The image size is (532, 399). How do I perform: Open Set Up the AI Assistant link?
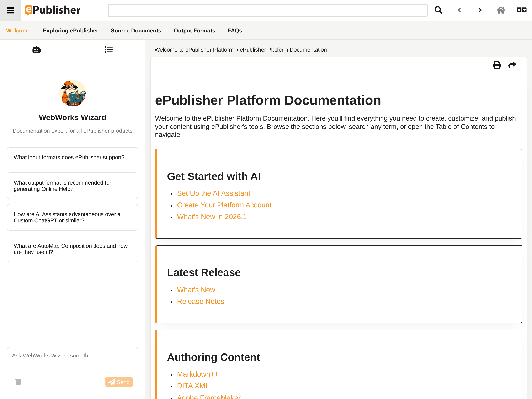click(x=214, y=193)
